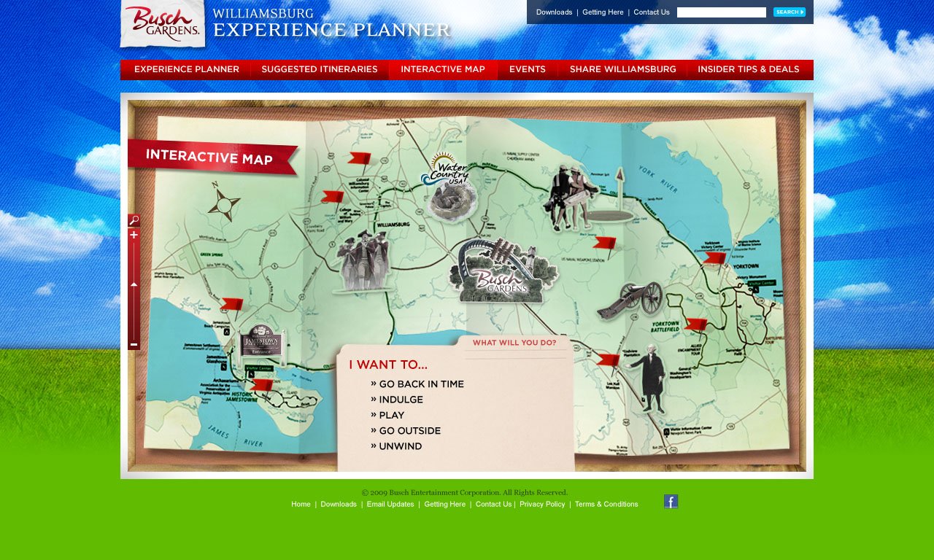Open the Home link in the footer
934x560 pixels.
[x=301, y=505]
